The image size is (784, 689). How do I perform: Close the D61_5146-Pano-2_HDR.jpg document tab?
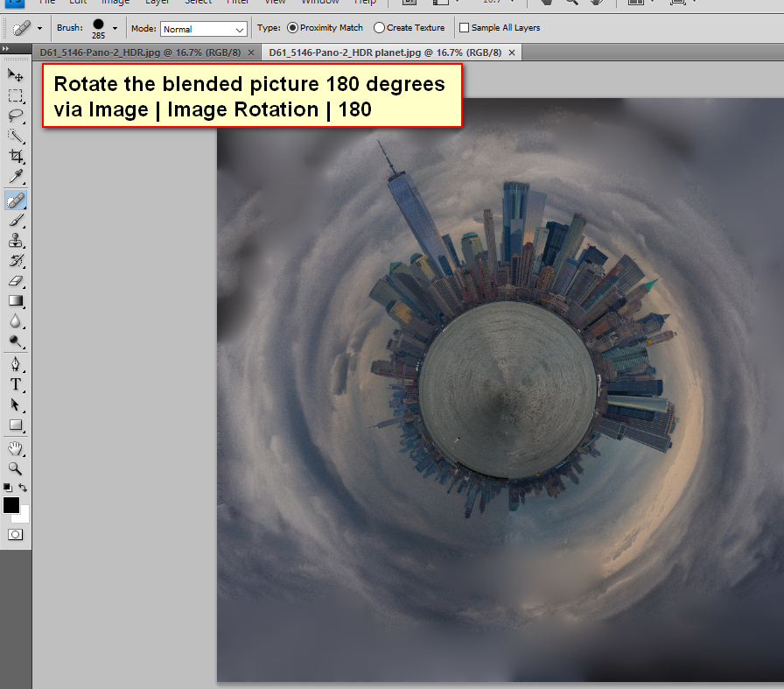[x=251, y=53]
